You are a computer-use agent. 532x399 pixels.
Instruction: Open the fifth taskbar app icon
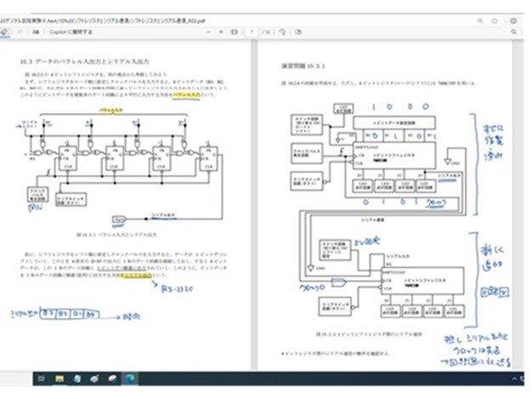pos(112,379)
